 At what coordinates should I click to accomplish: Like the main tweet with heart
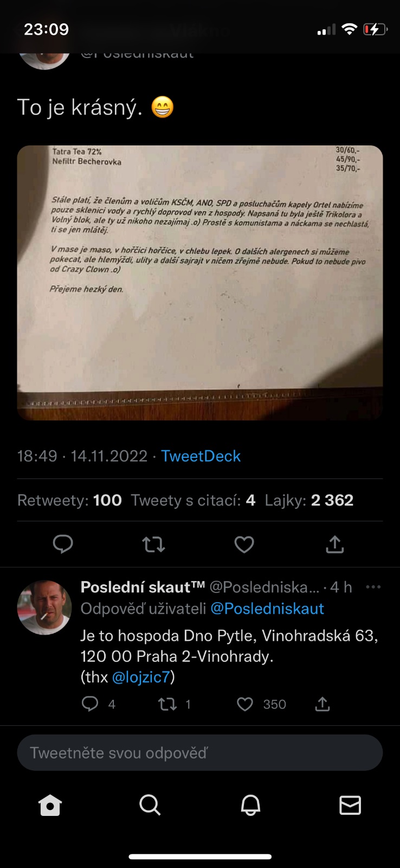coord(244,544)
